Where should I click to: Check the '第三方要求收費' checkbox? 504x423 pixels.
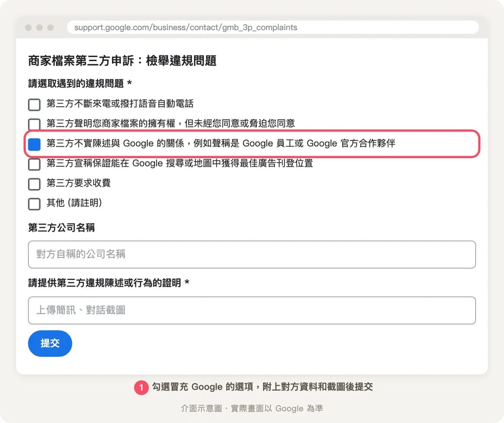[34, 184]
